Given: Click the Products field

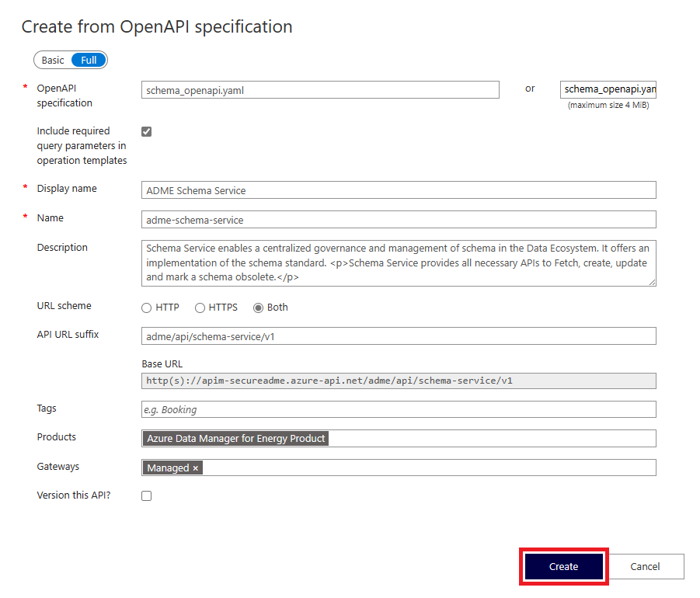Looking at the screenshot, I should [466, 438].
